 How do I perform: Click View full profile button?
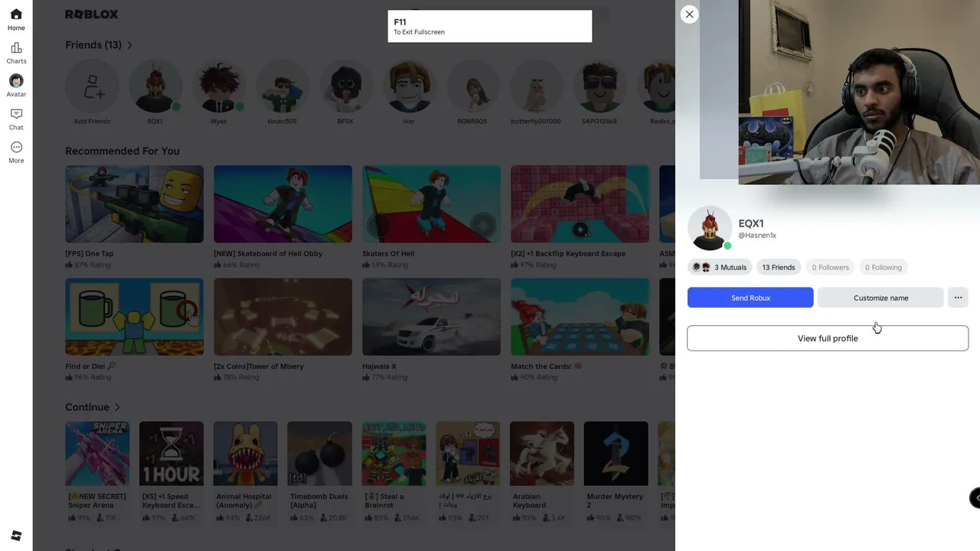pos(828,338)
